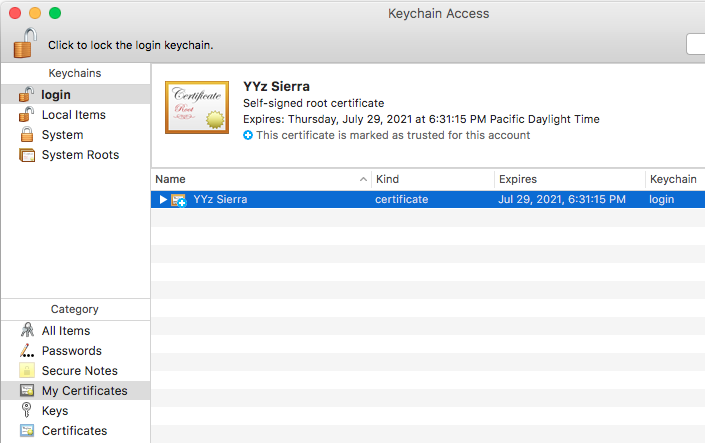Click the Passwords pencil icon
The width and height of the screenshot is (705, 443).
point(27,350)
